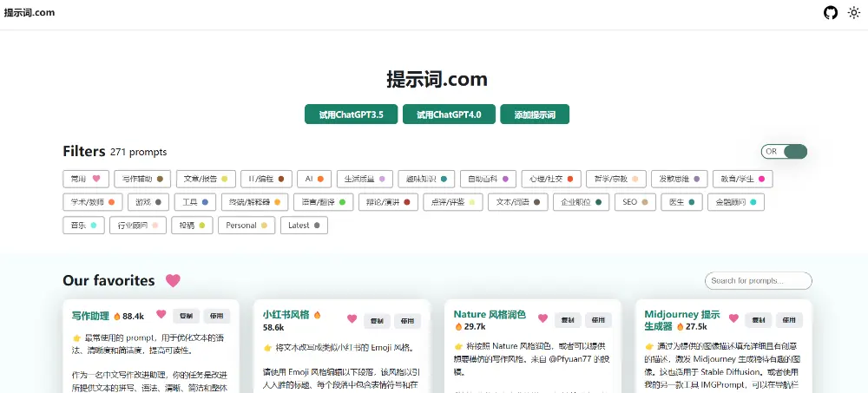Click the sun theme icon
This screenshot has width=868, height=393.
(x=853, y=13)
